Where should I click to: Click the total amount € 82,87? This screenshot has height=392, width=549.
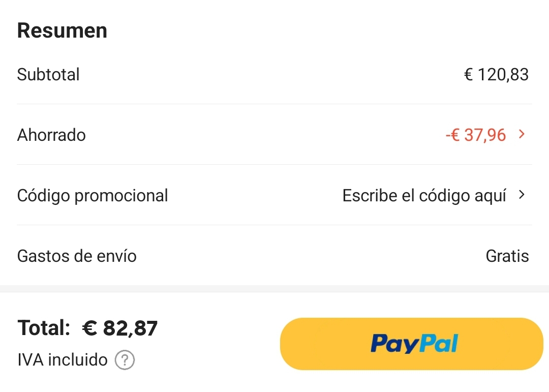click(x=120, y=328)
